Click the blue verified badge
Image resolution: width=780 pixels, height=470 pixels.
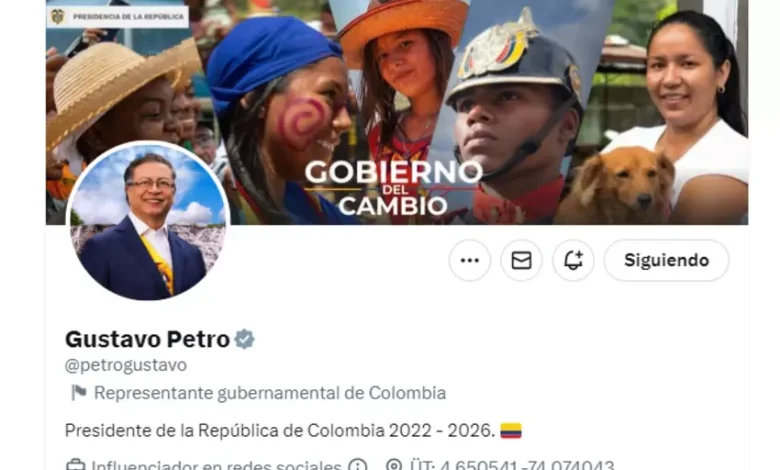tap(244, 339)
